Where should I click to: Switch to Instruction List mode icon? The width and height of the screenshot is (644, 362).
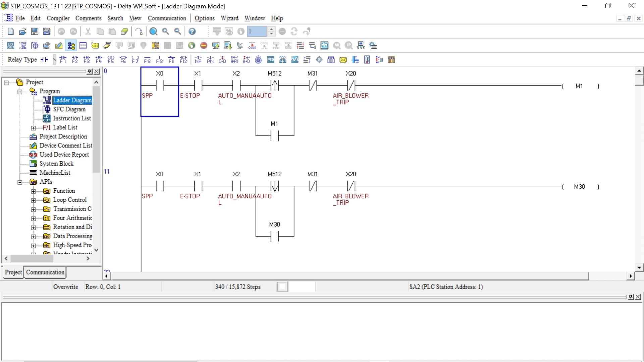coord(11,46)
